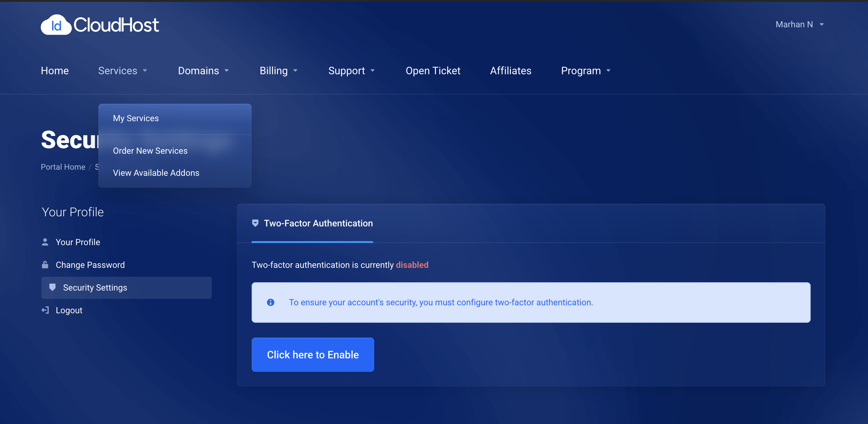Click the person icon beside Your Profile
Image resolution: width=868 pixels, height=424 pixels.
pos(45,242)
